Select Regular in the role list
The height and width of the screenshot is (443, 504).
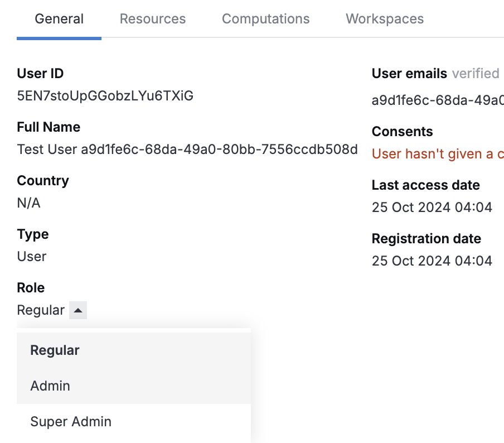55,350
